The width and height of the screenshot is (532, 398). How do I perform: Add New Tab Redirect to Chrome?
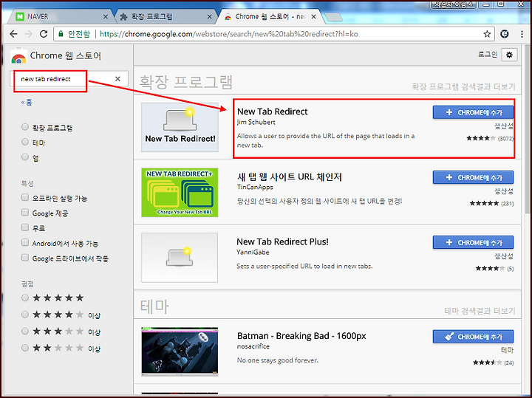coord(473,112)
